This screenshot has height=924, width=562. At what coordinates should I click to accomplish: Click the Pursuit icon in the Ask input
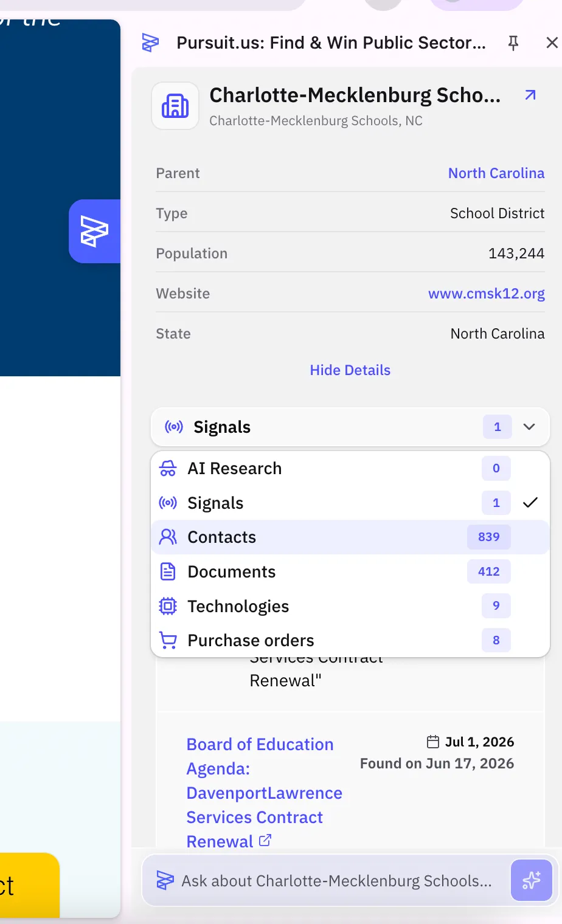tap(165, 880)
